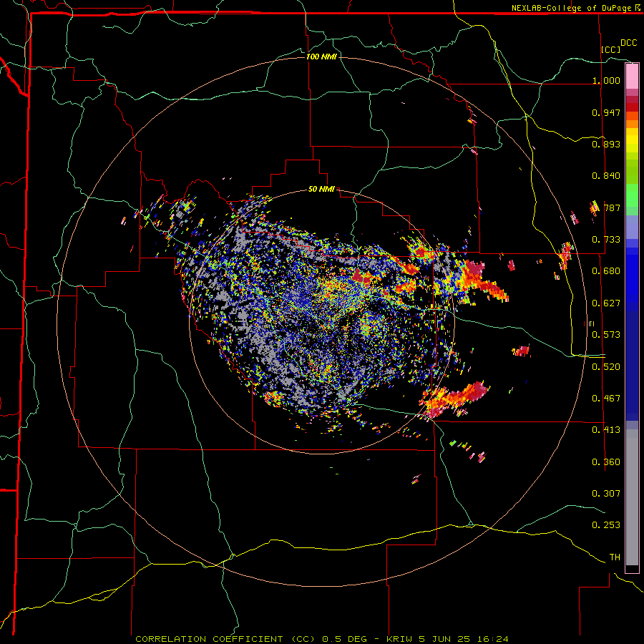The image size is (644, 644).
Task: Select the 0.573 legend value
Action: [606, 335]
